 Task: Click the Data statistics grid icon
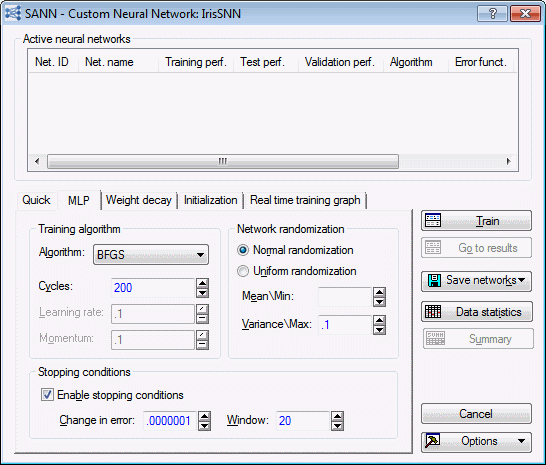point(433,311)
